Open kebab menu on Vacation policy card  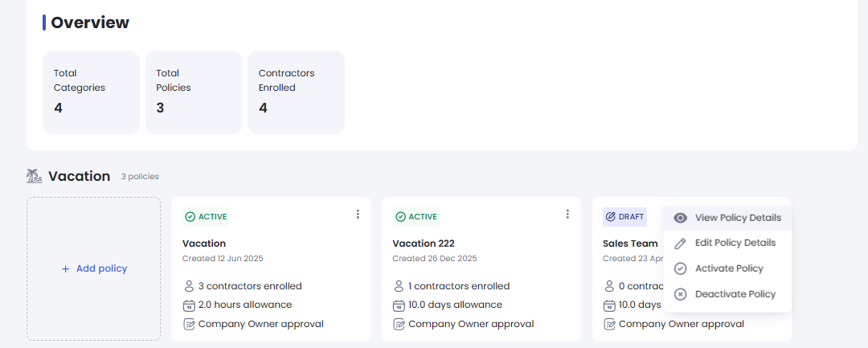(x=358, y=215)
